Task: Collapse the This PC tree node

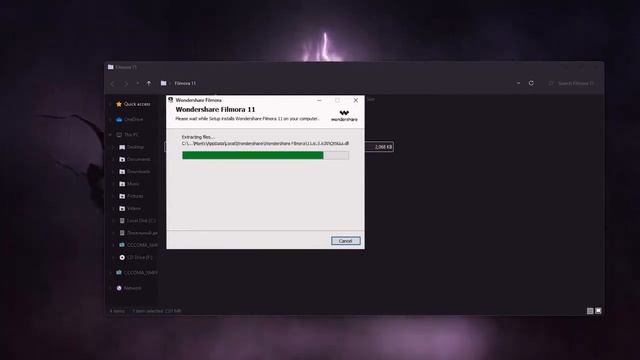Action: pyautogui.click(x=111, y=135)
